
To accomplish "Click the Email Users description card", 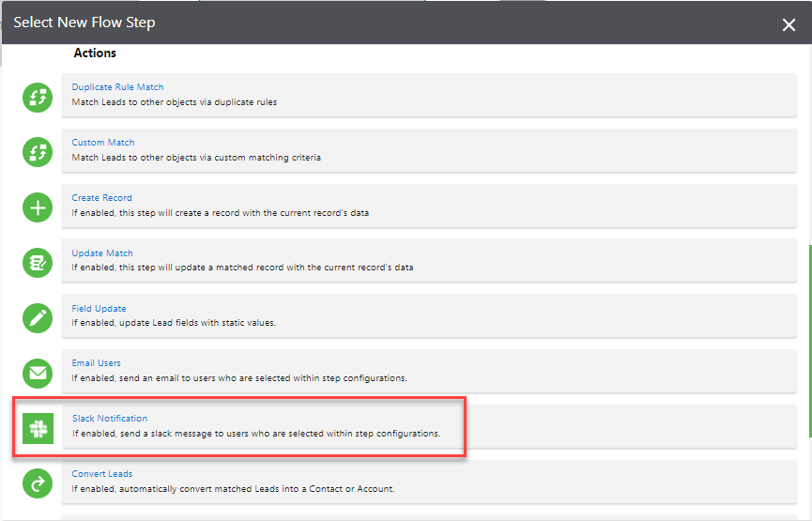I will click(x=429, y=371).
